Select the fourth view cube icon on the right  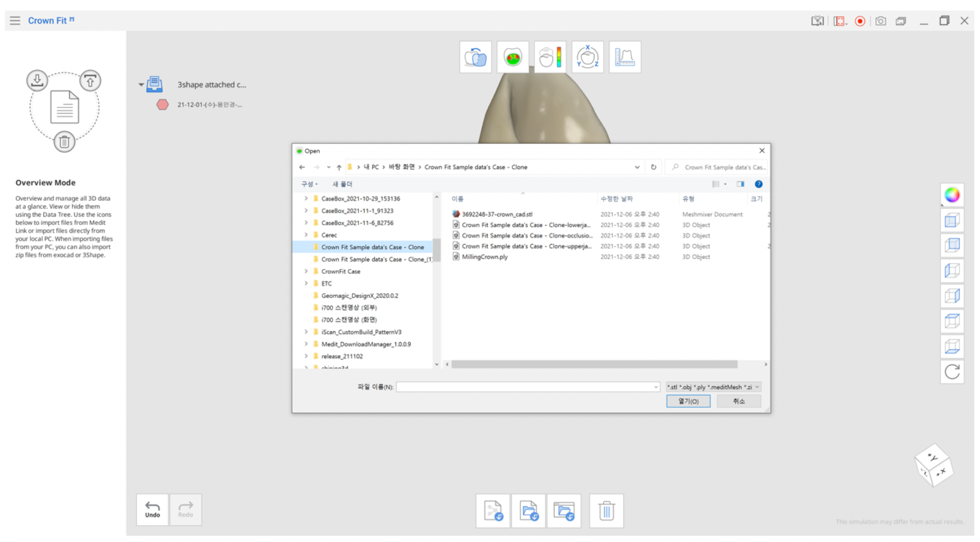click(952, 296)
